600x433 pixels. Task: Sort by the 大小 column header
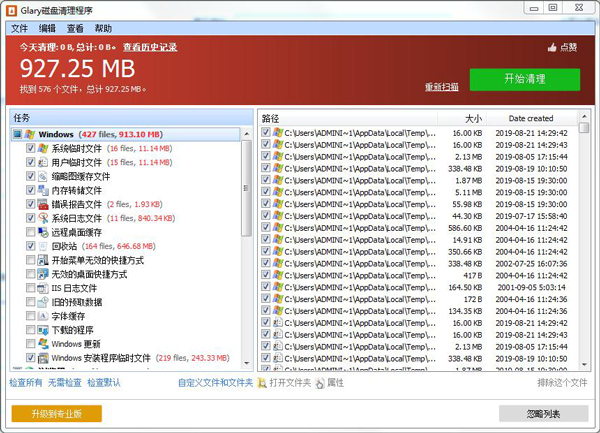coord(462,119)
